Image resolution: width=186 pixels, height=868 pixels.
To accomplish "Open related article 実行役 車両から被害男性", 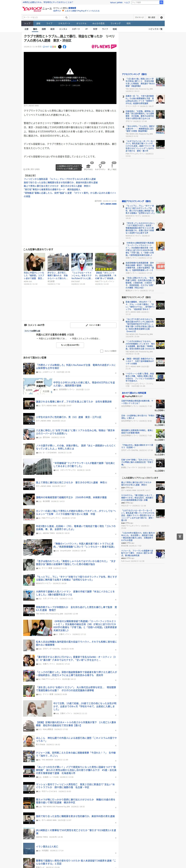I will click(52, 190).
